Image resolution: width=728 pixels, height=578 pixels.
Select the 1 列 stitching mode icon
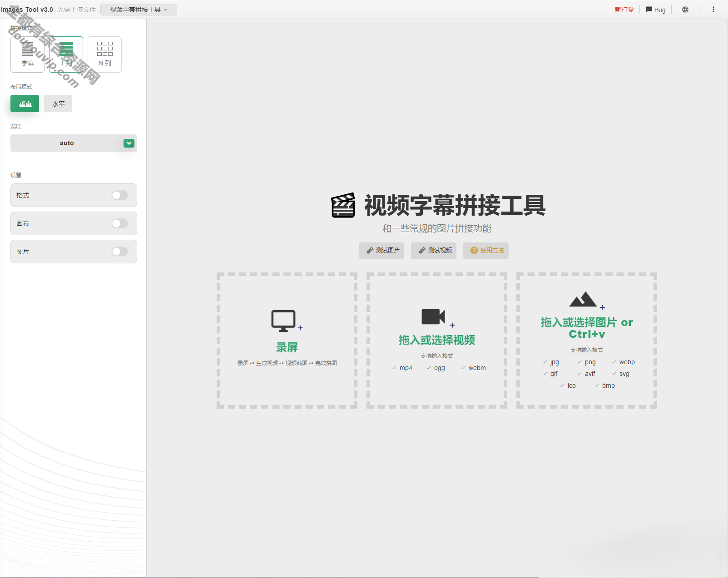66,54
